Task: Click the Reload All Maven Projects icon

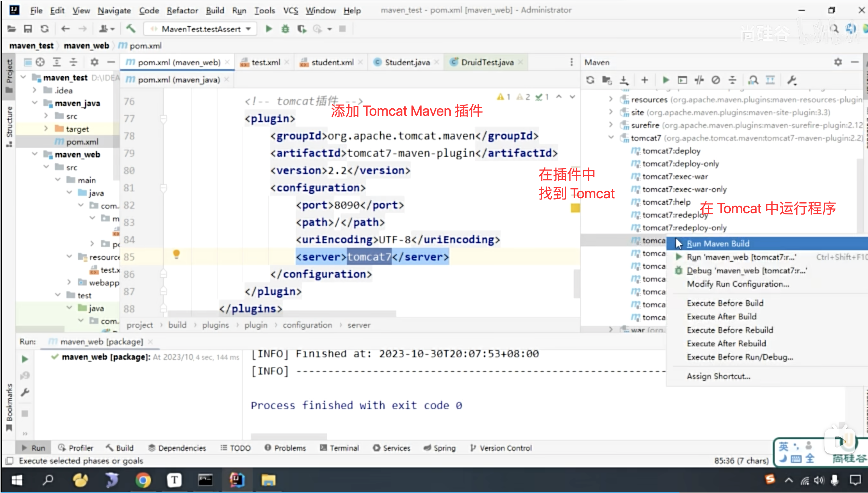Action: click(x=590, y=80)
